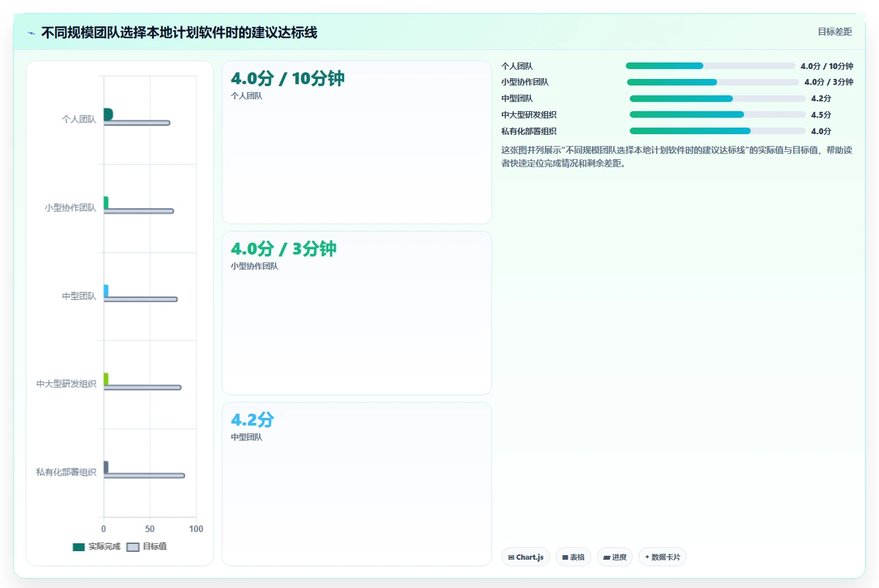This screenshot has width=879, height=588.
Task: Click the 100 tick on chart axis
Action: coord(196,529)
